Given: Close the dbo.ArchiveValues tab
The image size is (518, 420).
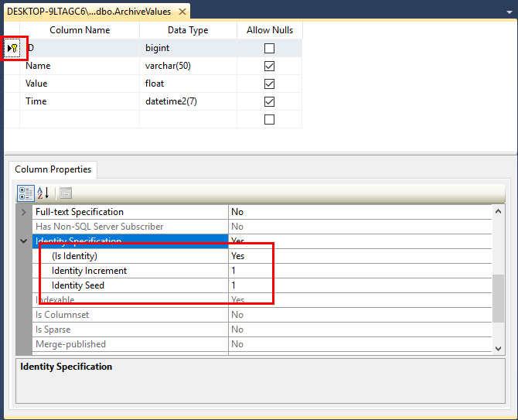Looking at the screenshot, I should (183, 12).
